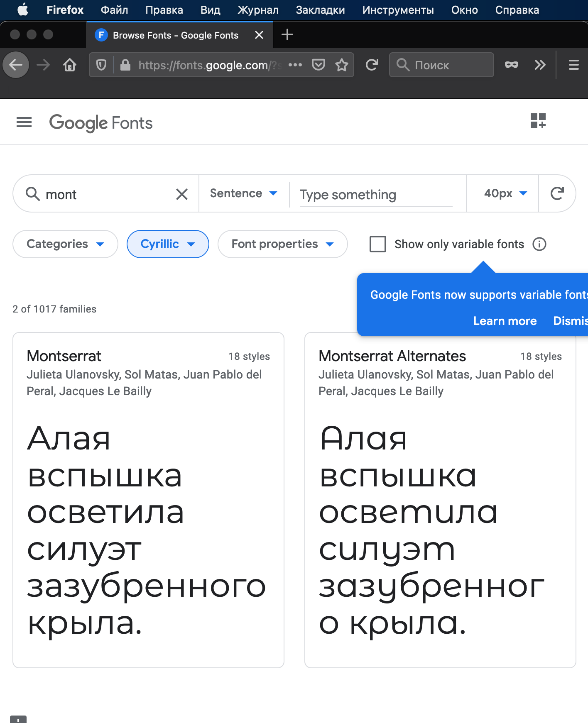Open the Montserrat font family name
The height and width of the screenshot is (723, 588).
tap(64, 356)
